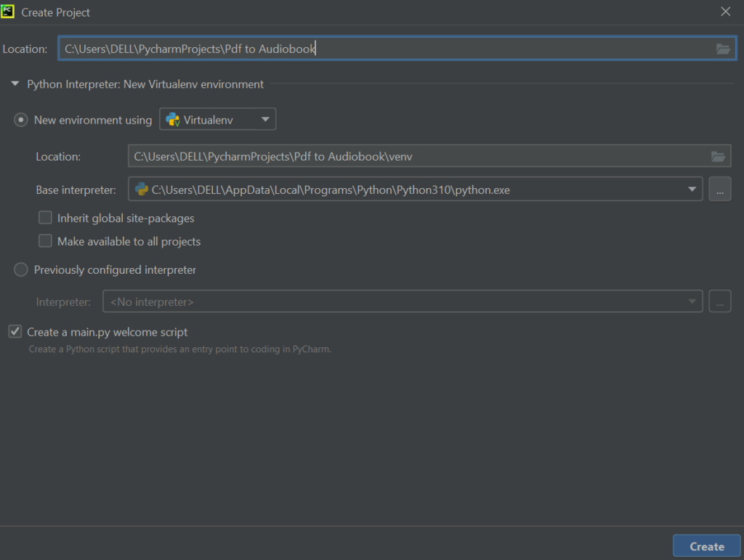Browse for project location using the folder icon

click(723, 49)
